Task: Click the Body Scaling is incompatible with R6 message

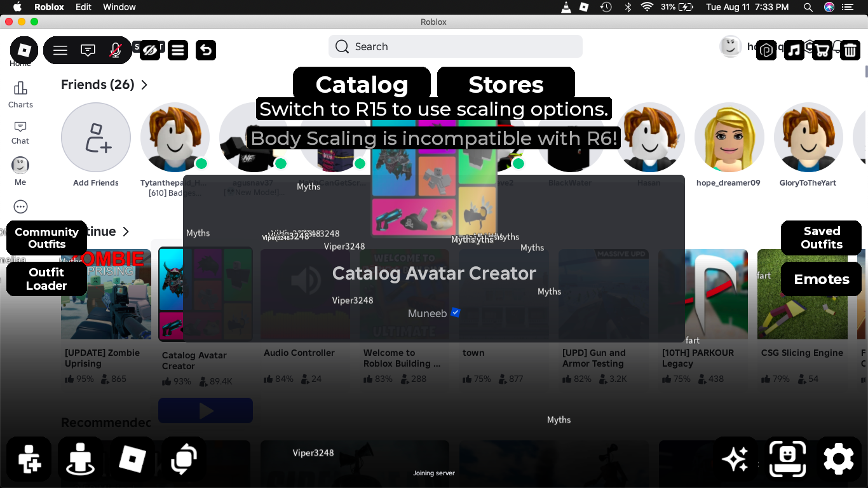Action: point(434,138)
